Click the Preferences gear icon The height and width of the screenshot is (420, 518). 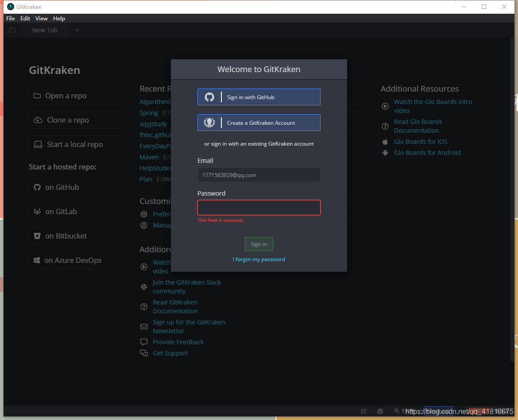click(144, 214)
